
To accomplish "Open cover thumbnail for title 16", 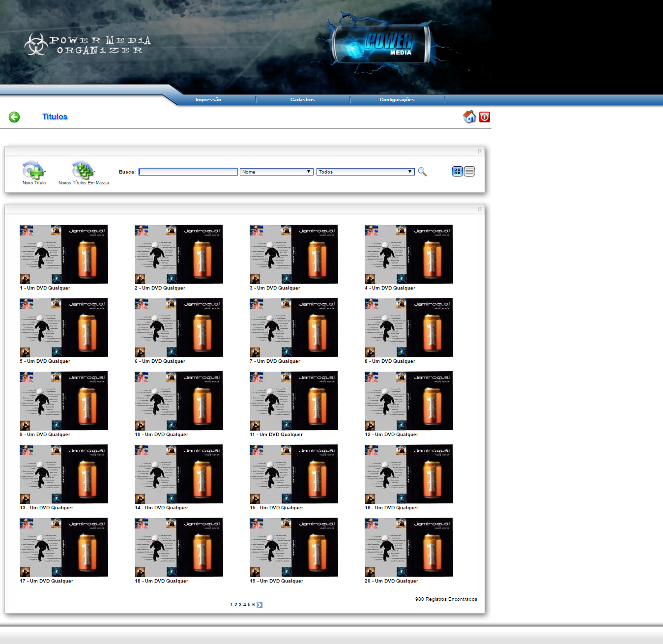I will click(409, 474).
